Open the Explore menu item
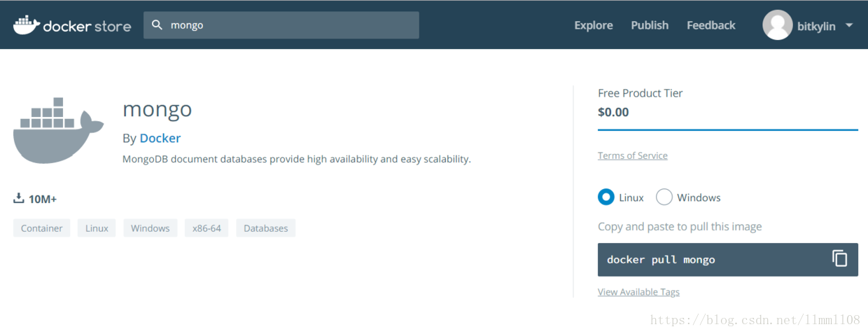Viewport: 868px width, 334px height. 594,25
